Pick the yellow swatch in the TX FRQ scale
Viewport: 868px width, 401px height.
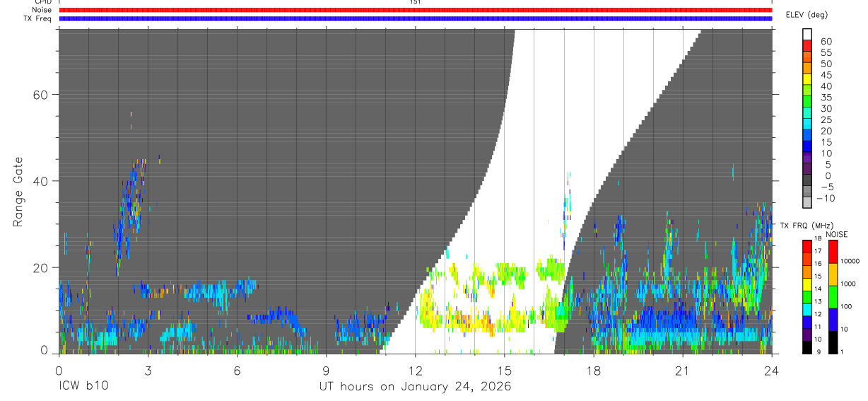[x=807, y=284]
